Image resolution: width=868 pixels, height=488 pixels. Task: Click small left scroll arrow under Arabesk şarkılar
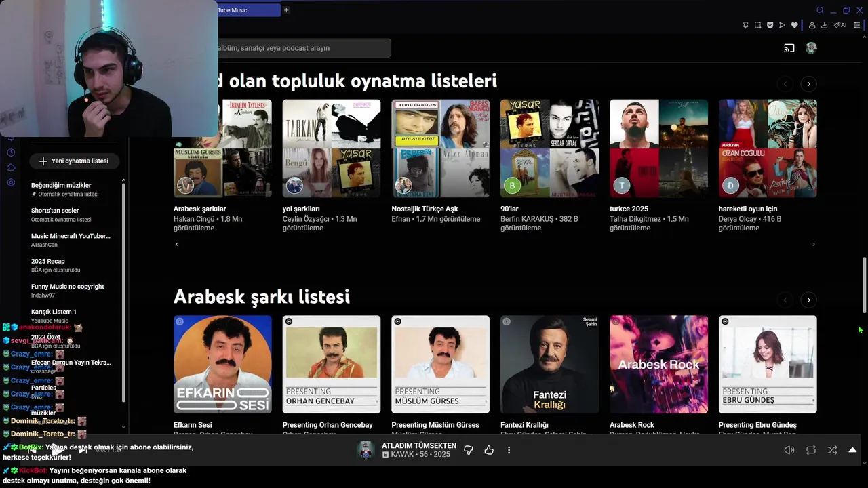177,244
